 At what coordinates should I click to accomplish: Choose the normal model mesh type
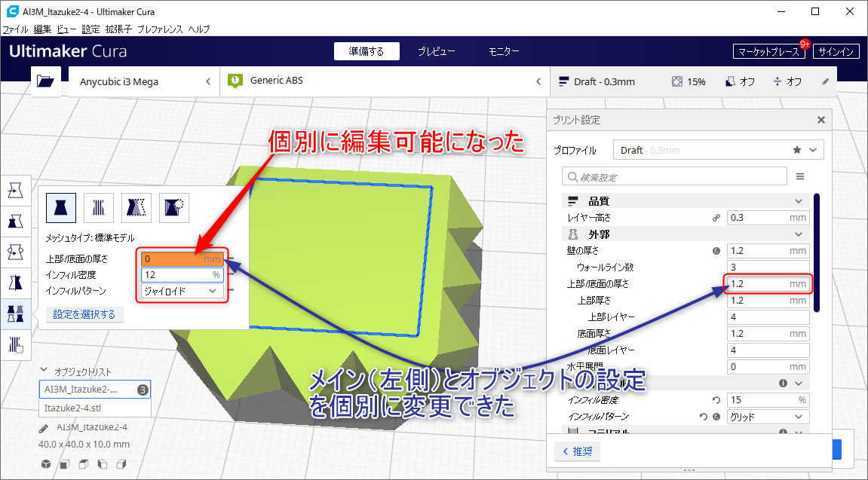[61, 206]
